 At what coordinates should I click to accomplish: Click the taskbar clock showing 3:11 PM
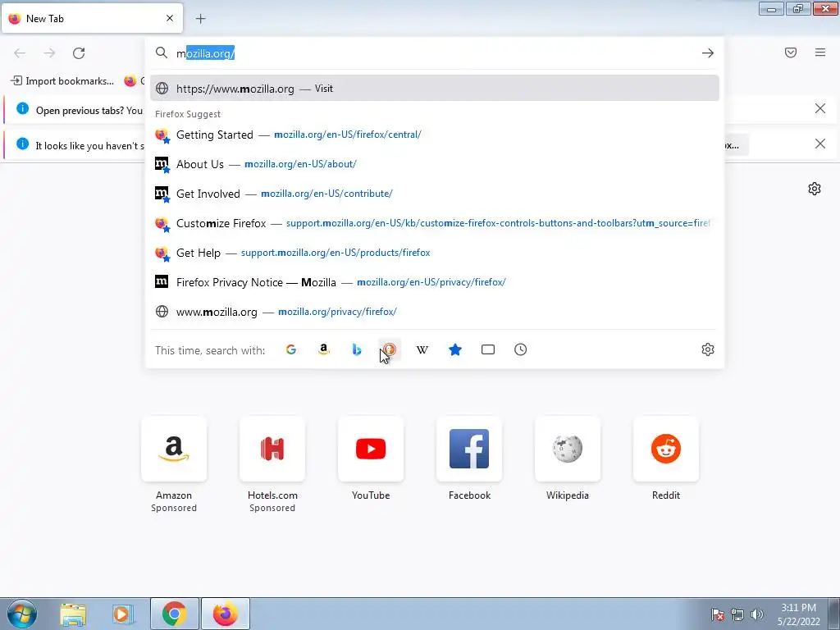click(x=798, y=614)
